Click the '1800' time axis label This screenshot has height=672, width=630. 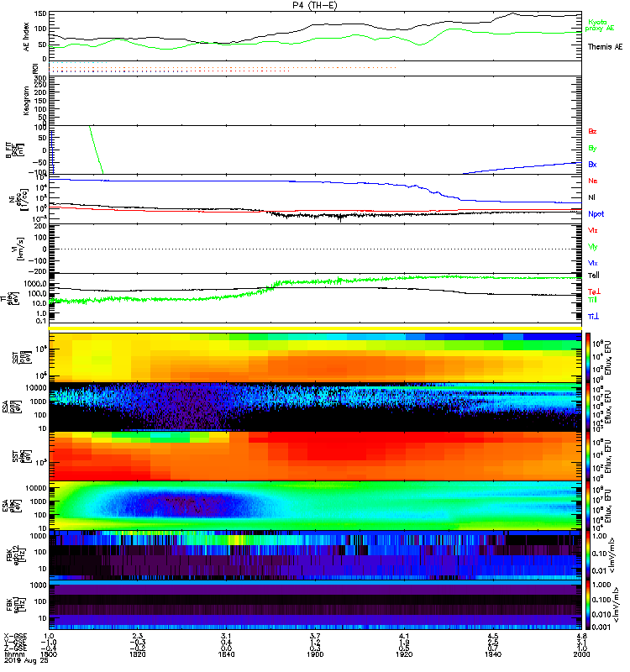click(49, 654)
